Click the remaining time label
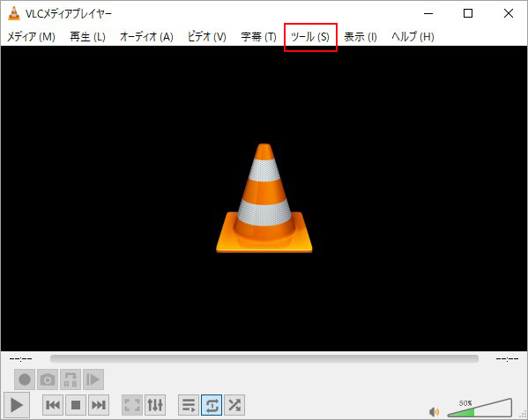Screen dimensions: 528x420 tap(507, 358)
